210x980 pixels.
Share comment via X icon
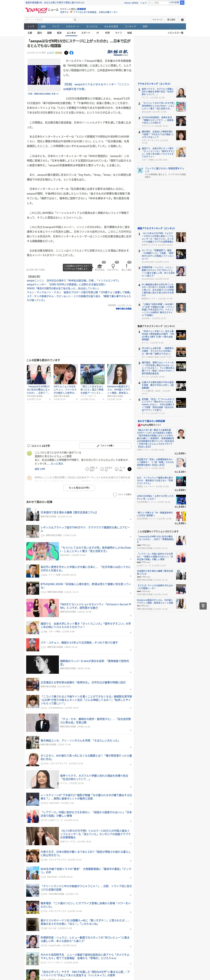tap(129, 469)
